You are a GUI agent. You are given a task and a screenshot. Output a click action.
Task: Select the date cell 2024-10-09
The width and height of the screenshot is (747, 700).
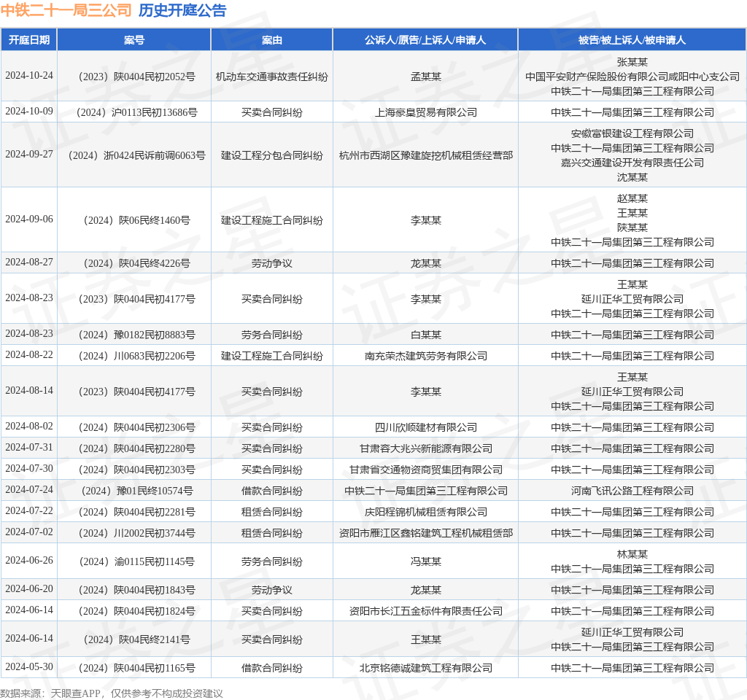click(29, 111)
